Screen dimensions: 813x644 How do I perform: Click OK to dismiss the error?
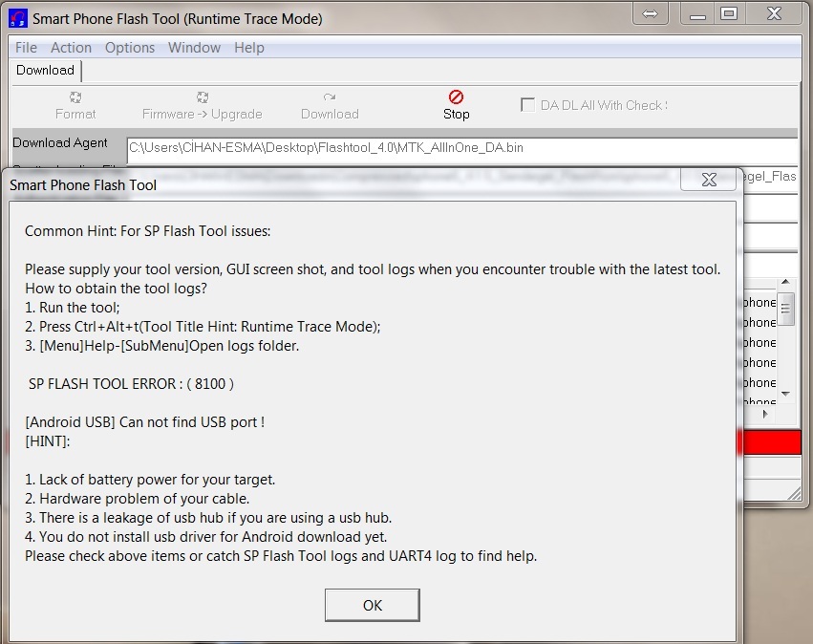(372, 605)
